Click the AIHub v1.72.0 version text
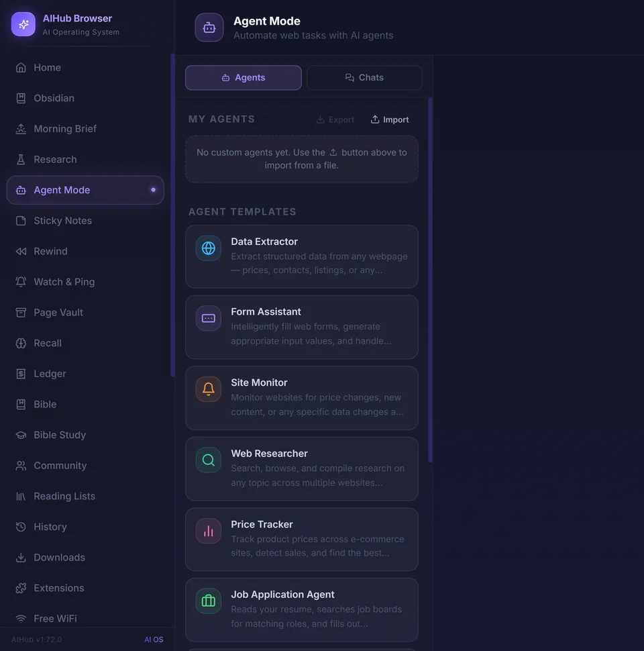 pyautogui.click(x=36, y=640)
